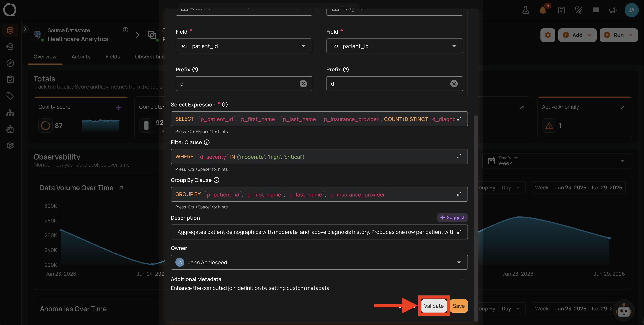This screenshot has width=644, height=325.
Task: Show help for left Prefix label
Action: pos(195,70)
